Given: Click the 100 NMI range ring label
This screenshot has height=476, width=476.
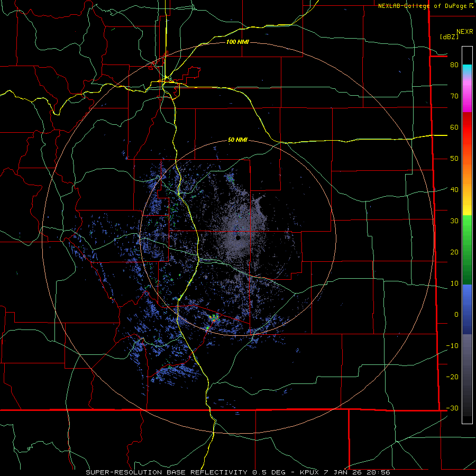Looking at the screenshot, I should (x=237, y=42).
